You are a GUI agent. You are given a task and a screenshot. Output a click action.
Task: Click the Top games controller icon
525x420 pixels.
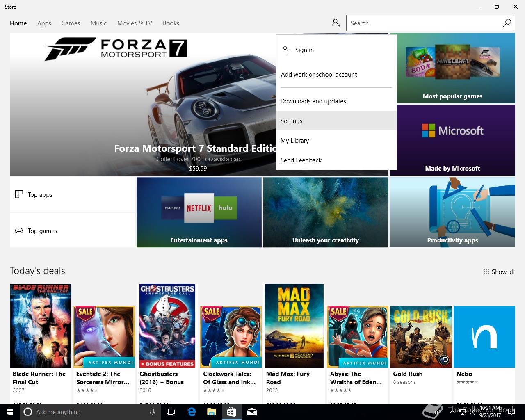19,231
